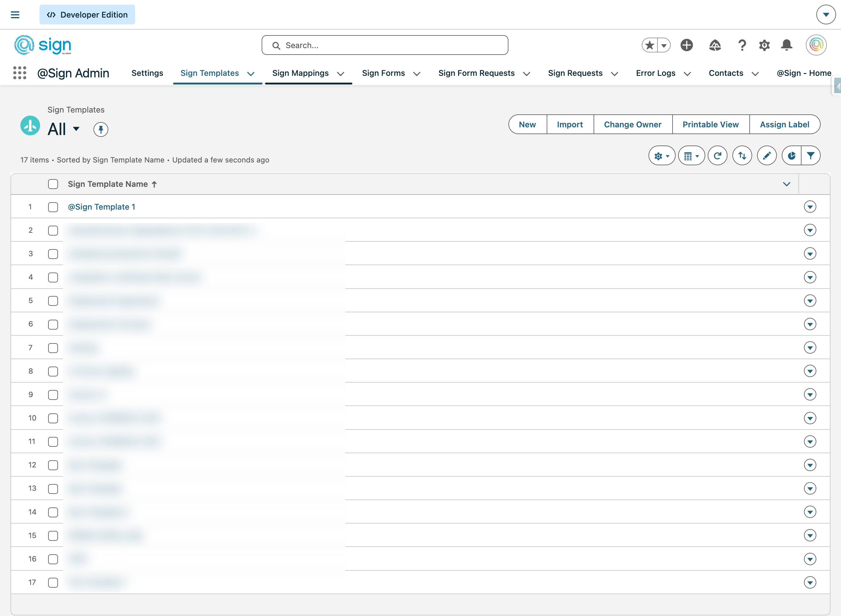The width and height of the screenshot is (841, 616).
Task: Check the box for row 1
Action: click(53, 207)
